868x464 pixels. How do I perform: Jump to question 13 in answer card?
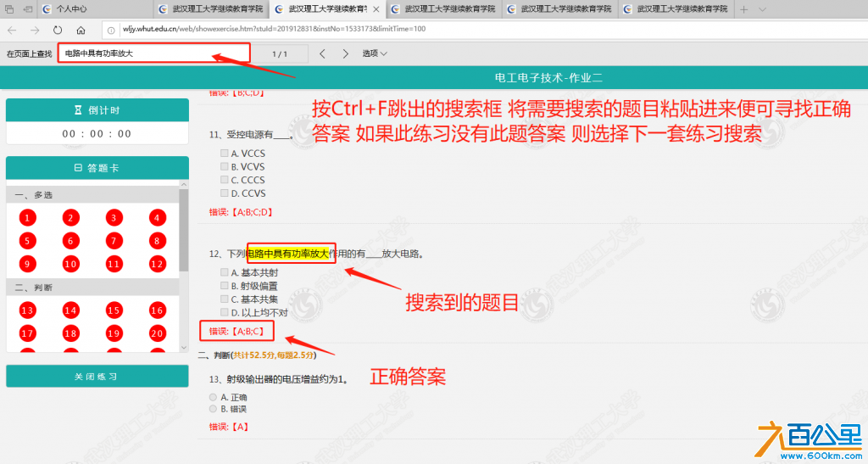click(x=27, y=310)
